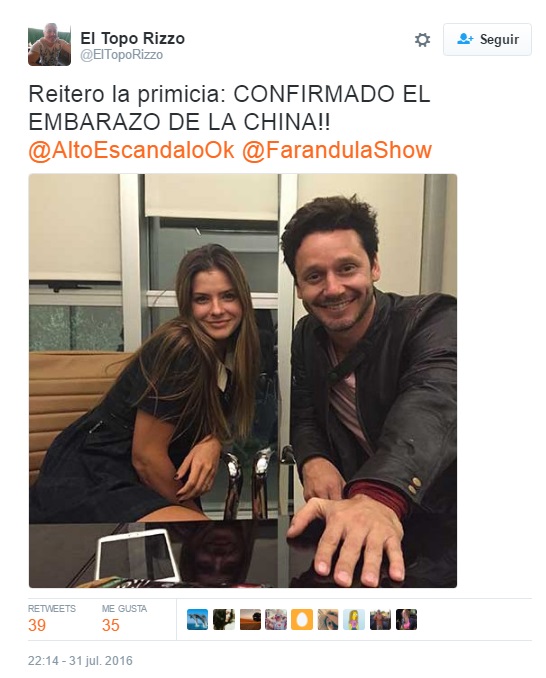Screen dimensions: 546x678
Task: Open the eye close-up avatar
Action: coord(328,619)
